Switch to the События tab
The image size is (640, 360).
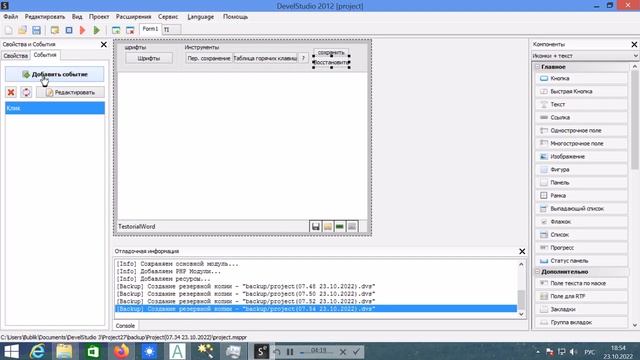pyautogui.click(x=45, y=55)
